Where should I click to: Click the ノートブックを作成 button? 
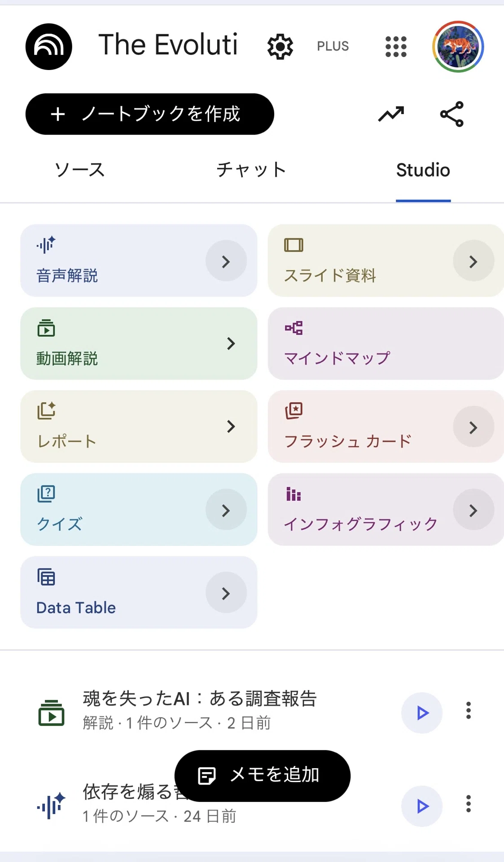[150, 114]
